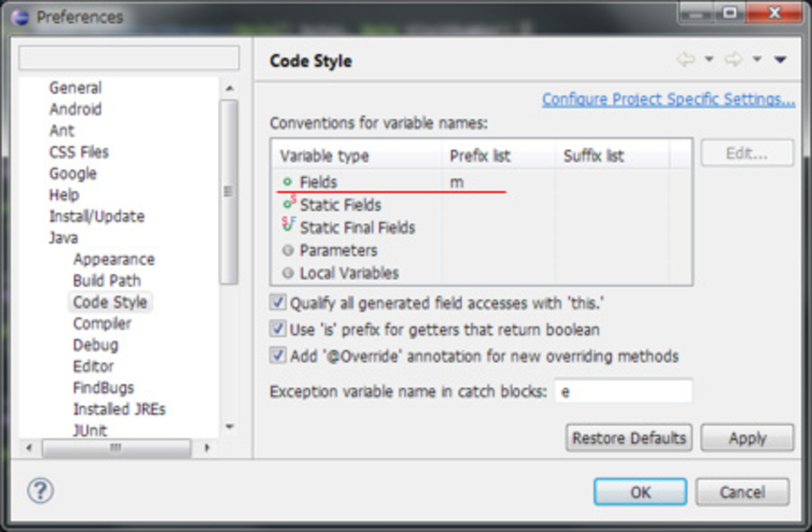Screen dimensions: 812x532
Task: Open the Android preferences page
Action: pyautogui.click(x=75, y=109)
